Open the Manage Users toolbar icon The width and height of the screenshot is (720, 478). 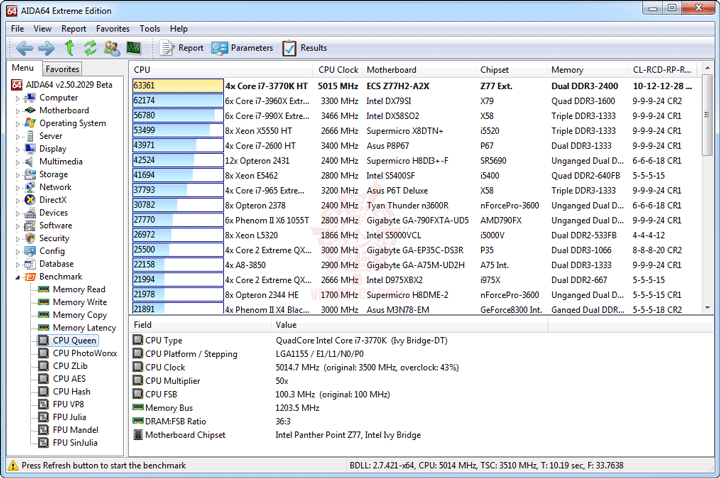[112, 48]
